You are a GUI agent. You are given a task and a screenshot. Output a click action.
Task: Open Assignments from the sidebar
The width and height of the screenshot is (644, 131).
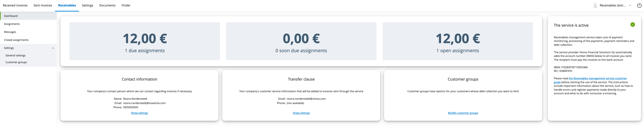[12, 24]
